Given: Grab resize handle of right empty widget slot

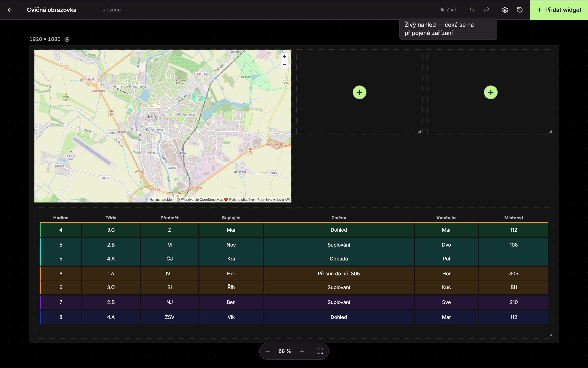Looking at the screenshot, I should pos(550,131).
